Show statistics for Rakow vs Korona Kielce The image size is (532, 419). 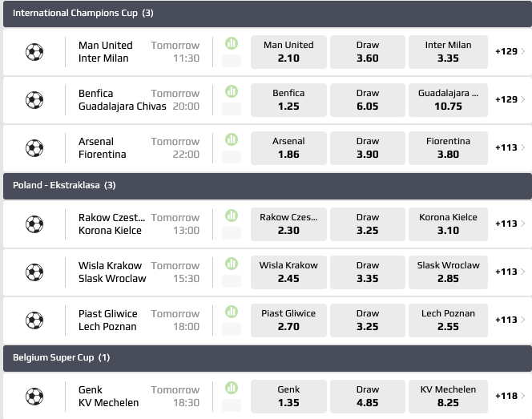pos(232,216)
